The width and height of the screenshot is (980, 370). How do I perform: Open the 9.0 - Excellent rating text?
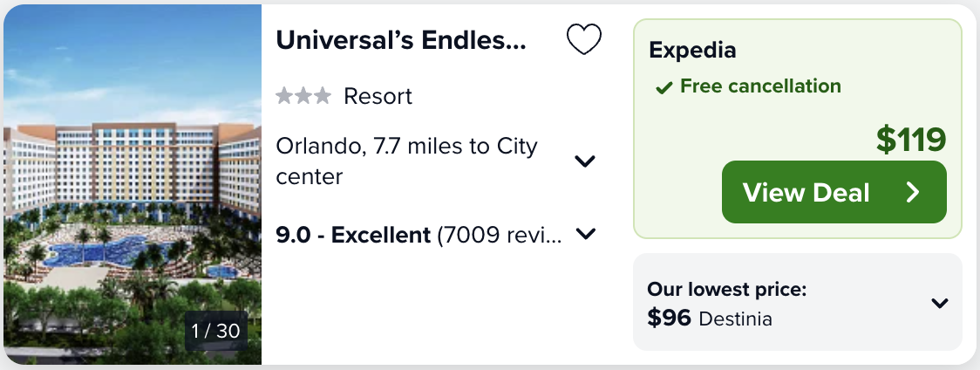353,235
